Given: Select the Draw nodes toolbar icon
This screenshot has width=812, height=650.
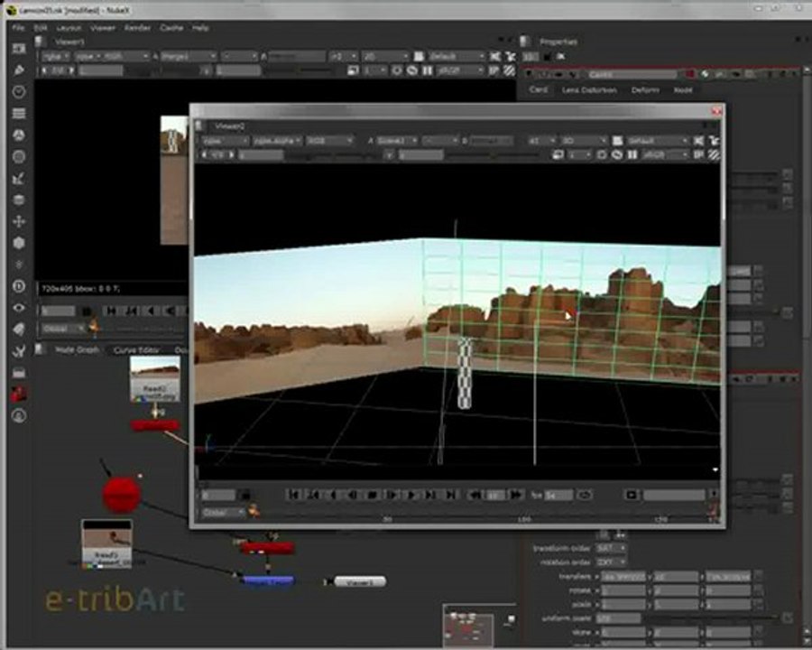Looking at the screenshot, I should coord(19,70).
